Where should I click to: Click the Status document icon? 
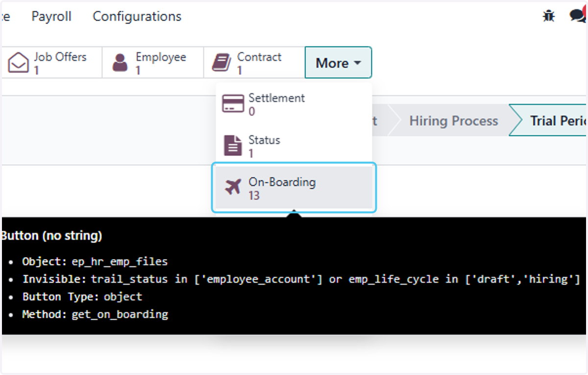(x=233, y=146)
